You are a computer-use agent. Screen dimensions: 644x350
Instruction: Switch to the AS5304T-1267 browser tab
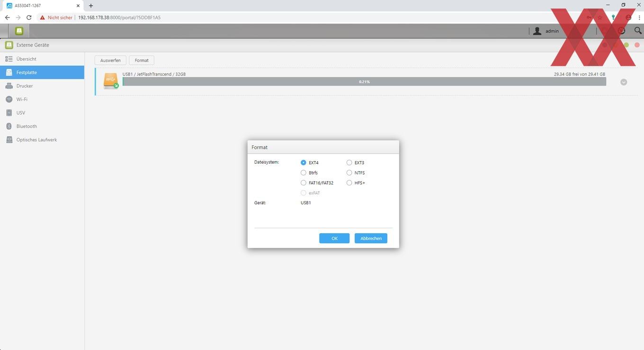click(x=43, y=6)
